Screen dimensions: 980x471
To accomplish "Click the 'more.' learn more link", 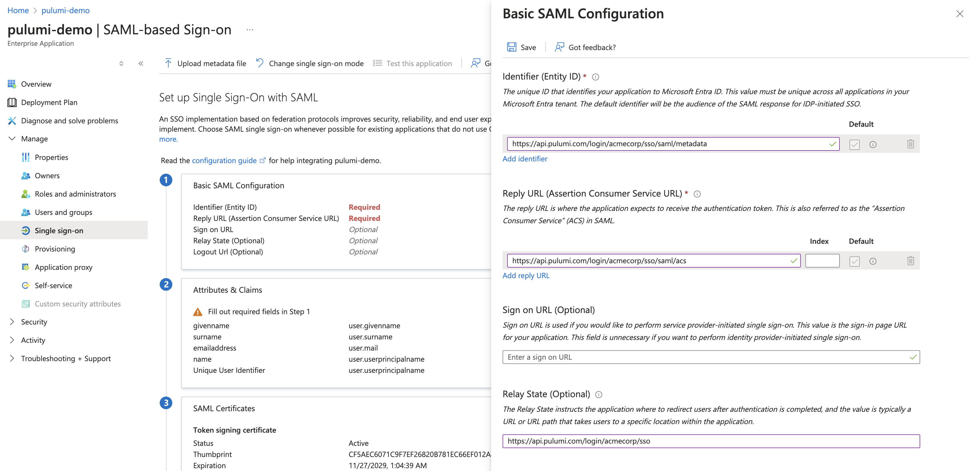I will [x=168, y=139].
